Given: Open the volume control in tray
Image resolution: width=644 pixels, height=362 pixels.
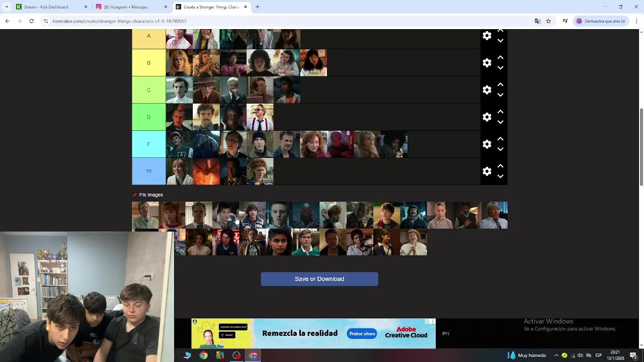Looking at the screenshot, I should [580, 355].
